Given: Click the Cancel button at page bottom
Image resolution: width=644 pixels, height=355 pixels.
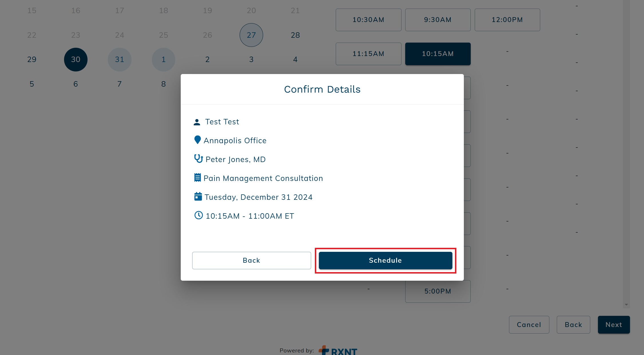Looking at the screenshot, I should pyautogui.click(x=529, y=325).
